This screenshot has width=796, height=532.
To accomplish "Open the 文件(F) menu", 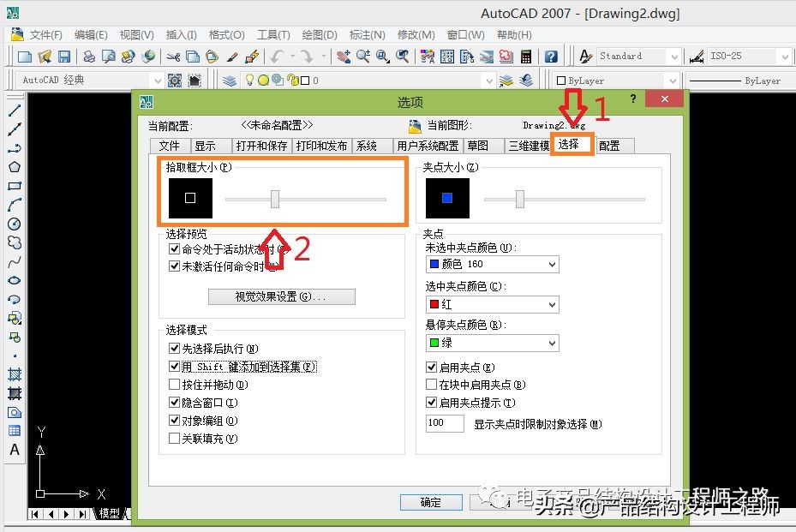I will click(45, 35).
